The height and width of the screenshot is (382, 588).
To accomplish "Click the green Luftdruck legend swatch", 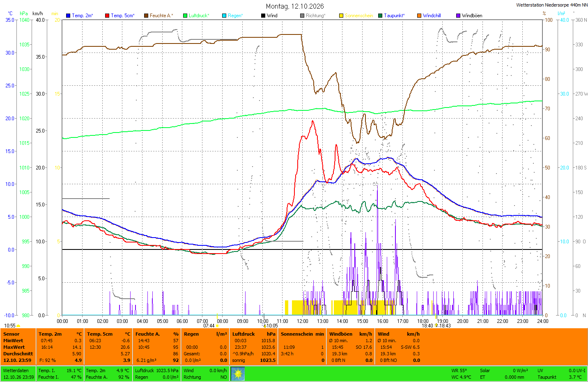I will tap(185, 16).
